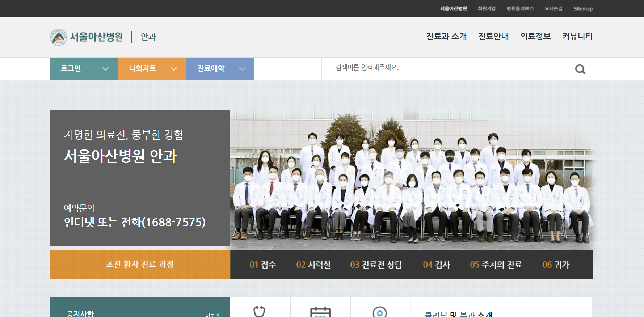The image size is (644, 317).
Task: Click the Seoul Asan Hospital logo
Action: click(x=87, y=37)
